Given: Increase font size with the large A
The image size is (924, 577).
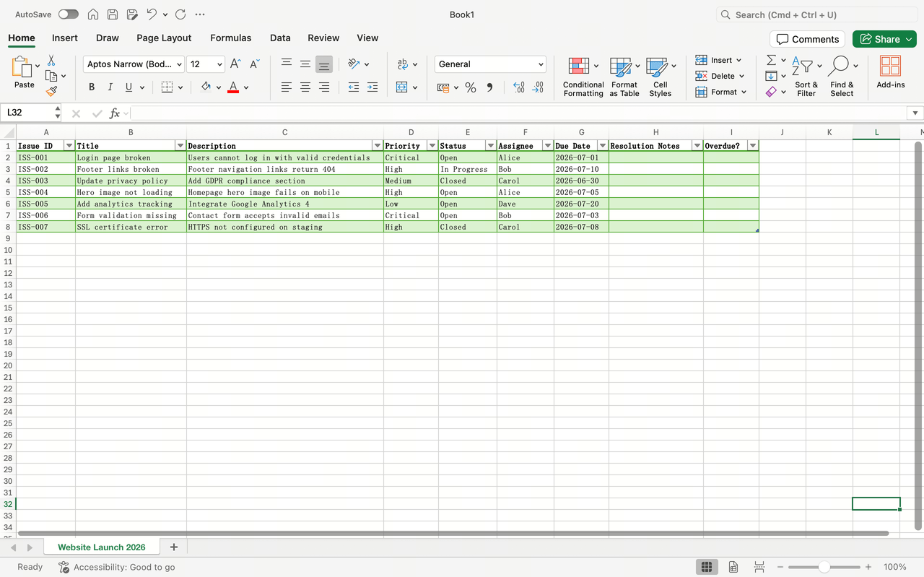Looking at the screenshot, I should 235,64.
